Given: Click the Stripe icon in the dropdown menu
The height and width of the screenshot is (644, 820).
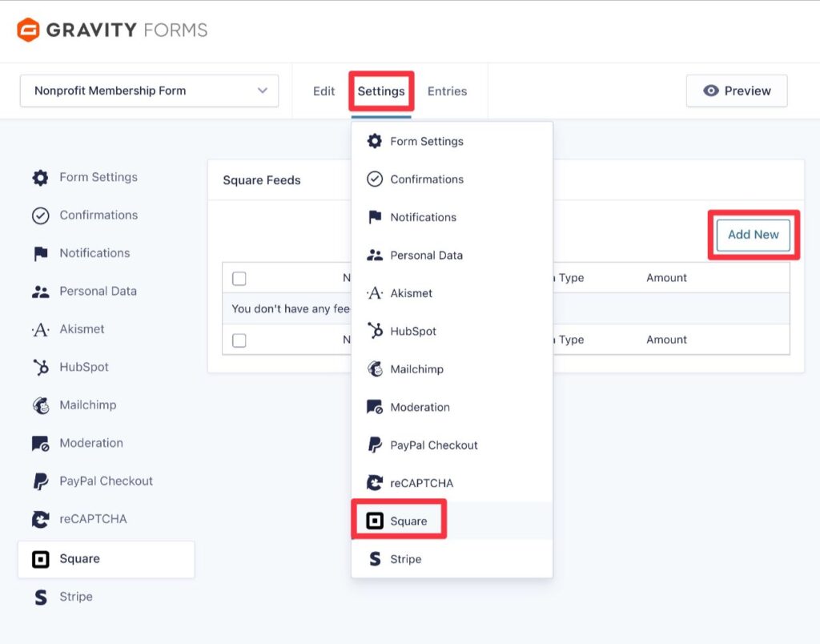Looking at the screenshot, I should coord(375,559).
